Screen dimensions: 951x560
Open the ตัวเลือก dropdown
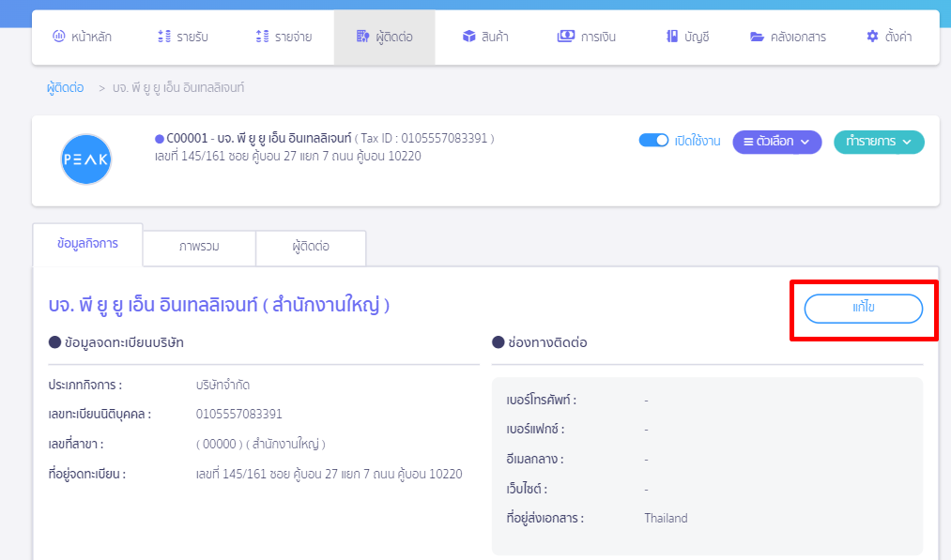(777, 142)
